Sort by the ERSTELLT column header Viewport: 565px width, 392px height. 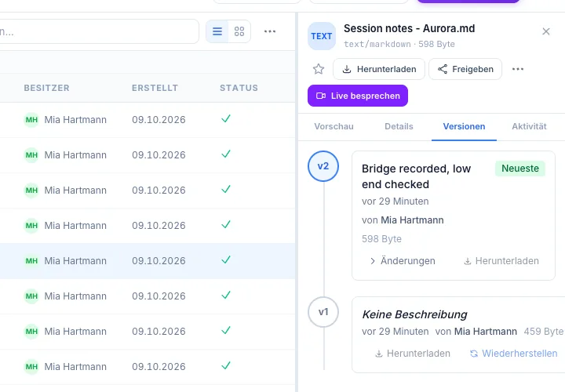(155, 88)
